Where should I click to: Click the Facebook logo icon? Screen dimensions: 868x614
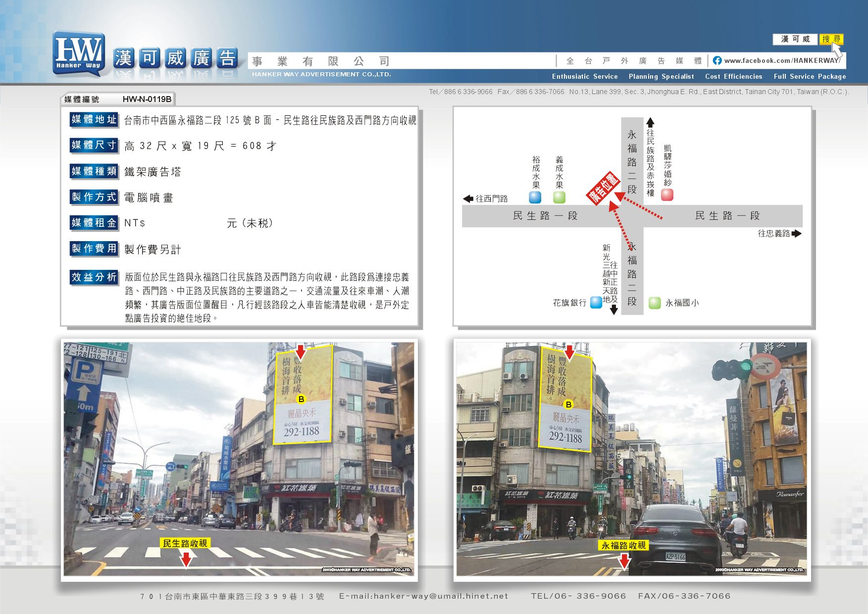click(717, 60)
